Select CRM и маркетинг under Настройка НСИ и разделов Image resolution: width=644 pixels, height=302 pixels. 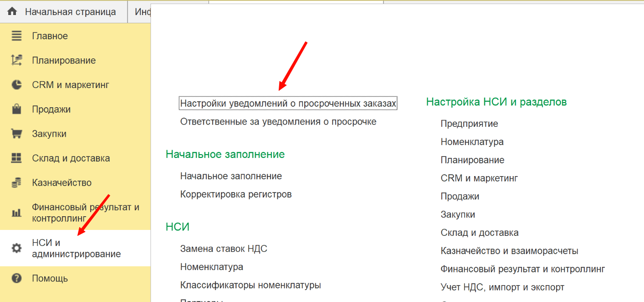pos(479,178)
